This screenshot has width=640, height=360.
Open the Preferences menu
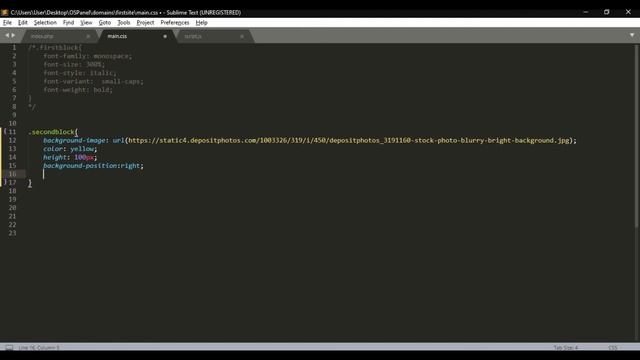[x=175, y=22]
